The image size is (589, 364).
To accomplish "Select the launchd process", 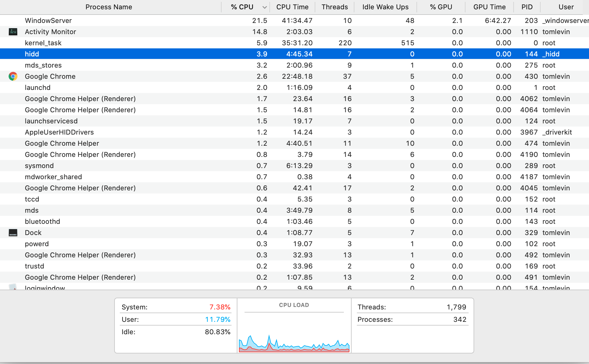I will tap(38, 87).
